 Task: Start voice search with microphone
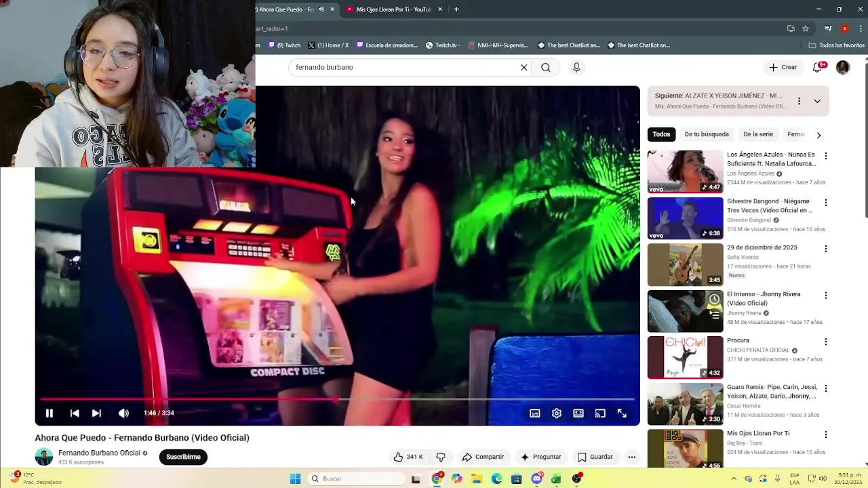coord(576,67)
